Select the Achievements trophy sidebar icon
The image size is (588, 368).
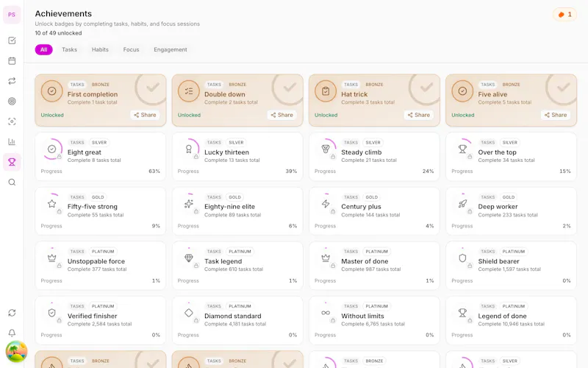tap(12, 162)
